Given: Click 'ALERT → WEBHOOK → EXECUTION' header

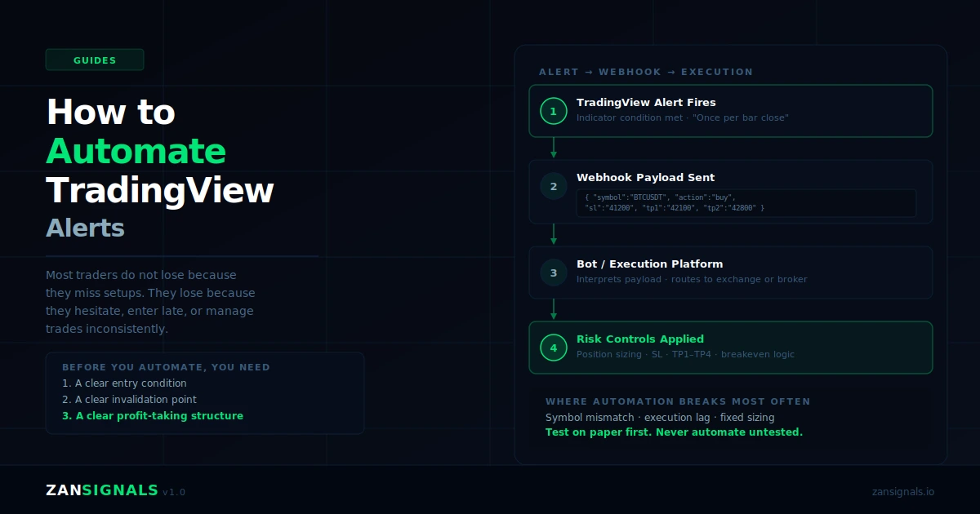Looking at the screenshot, I should [x=646, y=72].
